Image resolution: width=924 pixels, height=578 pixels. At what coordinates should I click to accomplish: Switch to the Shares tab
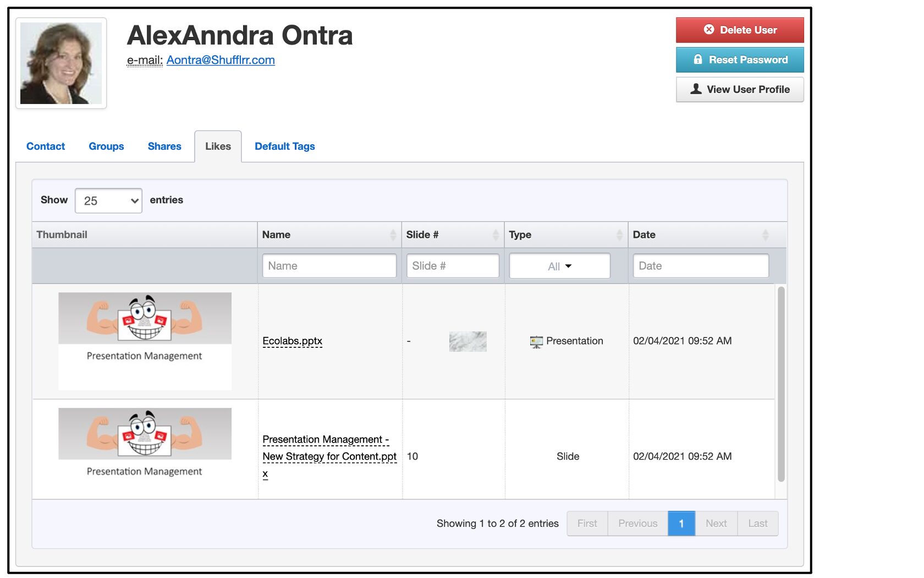pyautogui.click(x=164, y=146)
